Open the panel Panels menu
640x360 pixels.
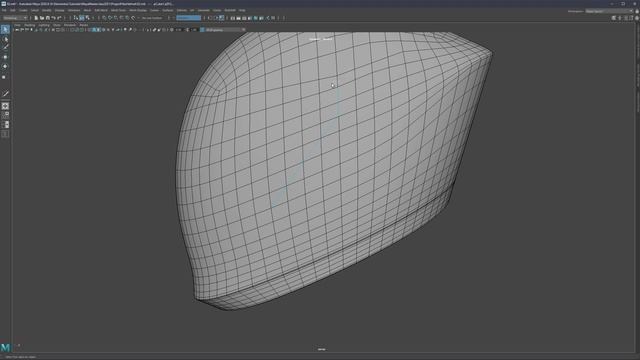click(x=84, y=25)
